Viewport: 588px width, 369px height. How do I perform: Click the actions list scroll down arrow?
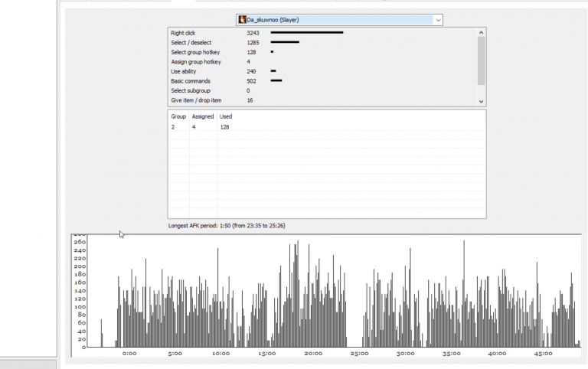click(x=481, y=101)
